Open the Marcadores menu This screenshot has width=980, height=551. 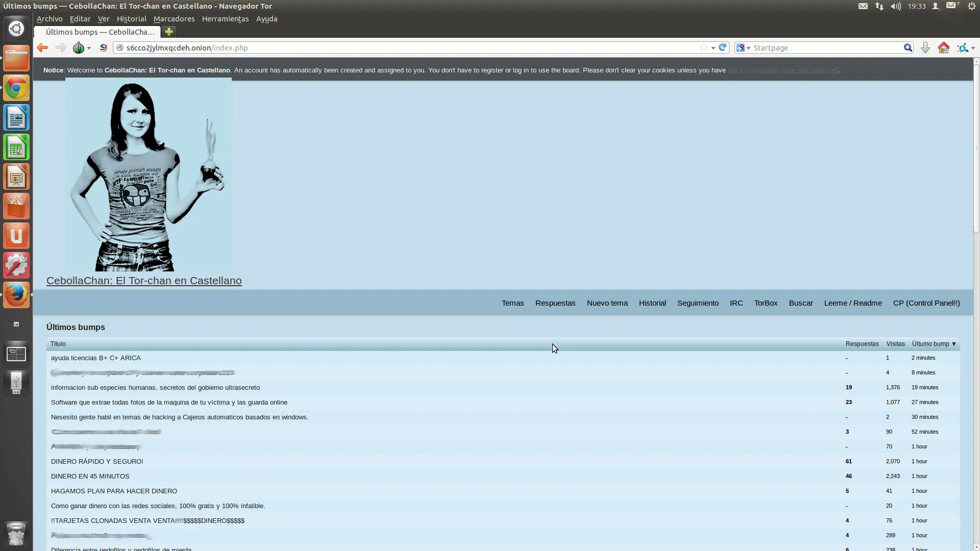[174, 19]
